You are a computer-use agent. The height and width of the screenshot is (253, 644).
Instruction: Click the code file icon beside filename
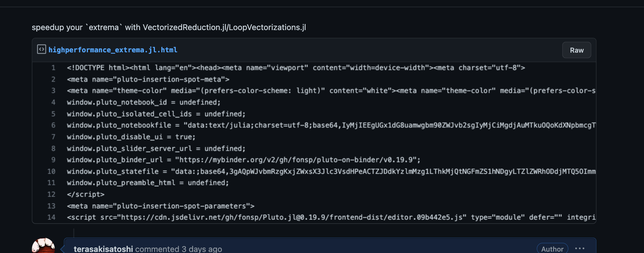[41, 49]
